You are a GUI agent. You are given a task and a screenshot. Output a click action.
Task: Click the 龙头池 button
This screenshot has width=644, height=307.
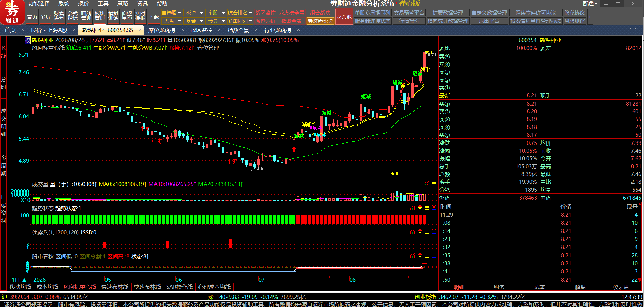point(344,17)
